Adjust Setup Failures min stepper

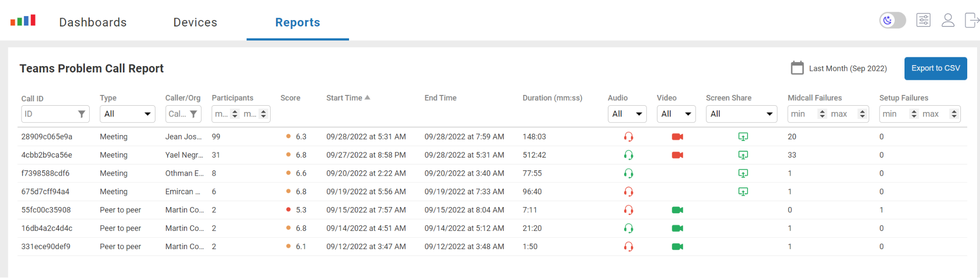(x=914, y=114)
